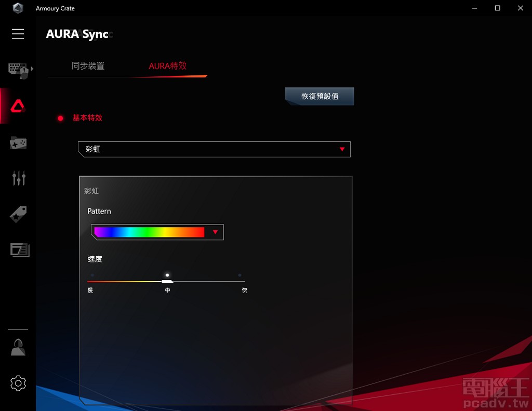
Task: Click the deals tag icon in sidebar
Action: [x=17, y=214]
